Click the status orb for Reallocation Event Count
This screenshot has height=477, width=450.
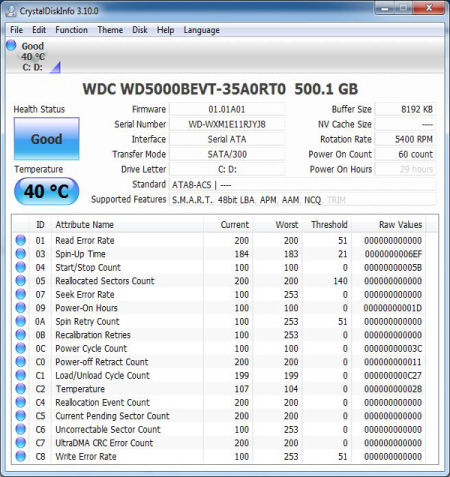click(x=21, y=402)
